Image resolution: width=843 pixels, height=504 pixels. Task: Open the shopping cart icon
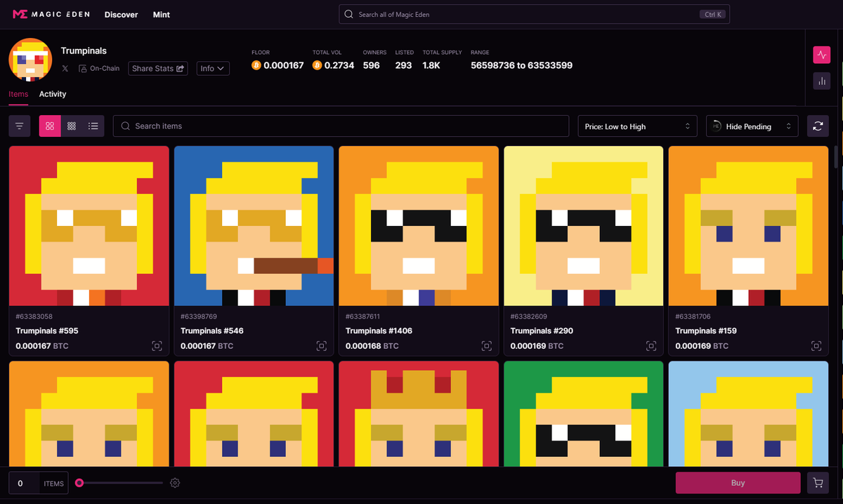pos(818,483)
